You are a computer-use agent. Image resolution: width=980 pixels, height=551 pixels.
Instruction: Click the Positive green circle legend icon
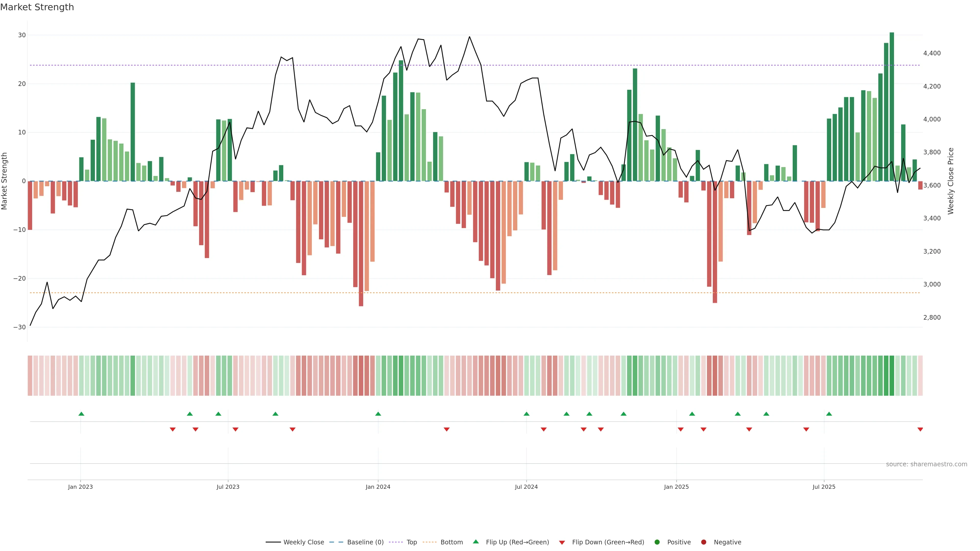click(x=657, y=542)
